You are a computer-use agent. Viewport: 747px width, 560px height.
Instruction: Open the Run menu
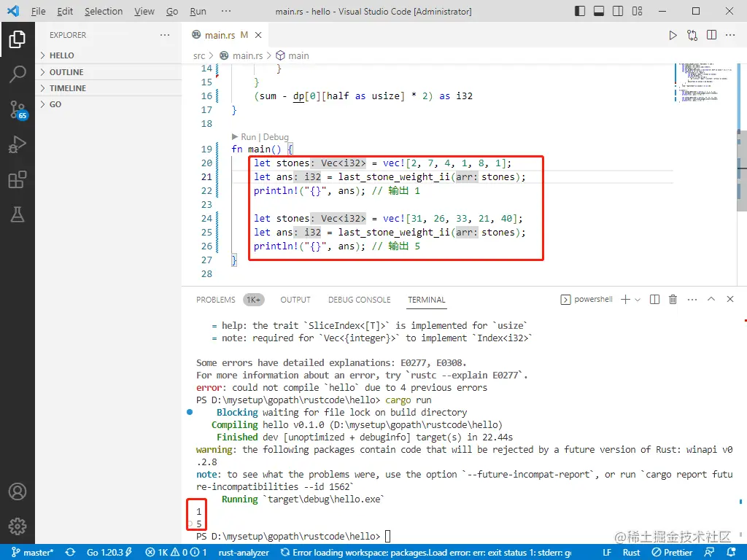[198, 12]
